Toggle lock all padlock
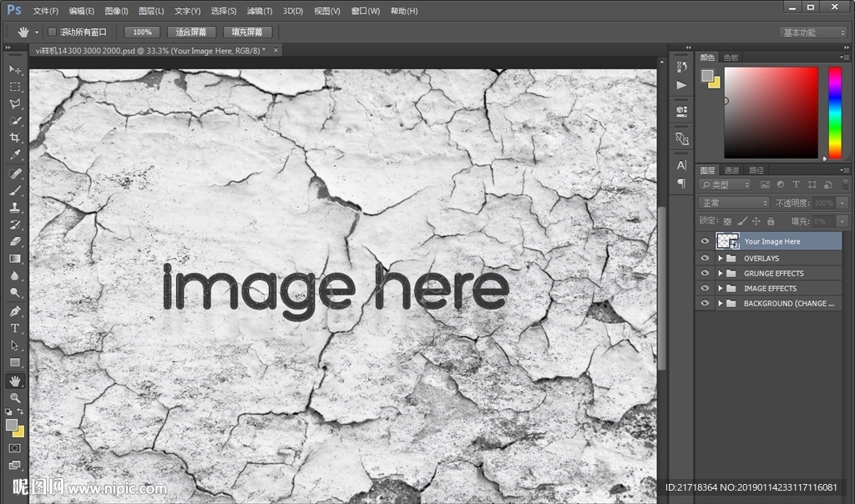Viewport: 855px width, 504px height. [771, 221]
